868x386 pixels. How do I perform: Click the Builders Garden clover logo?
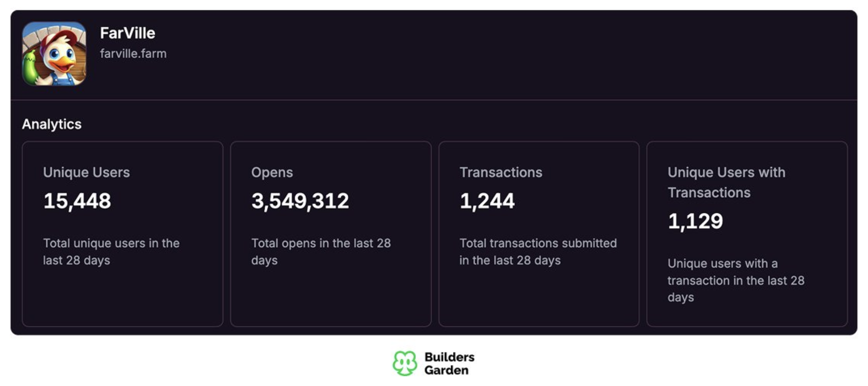point(405,363)
